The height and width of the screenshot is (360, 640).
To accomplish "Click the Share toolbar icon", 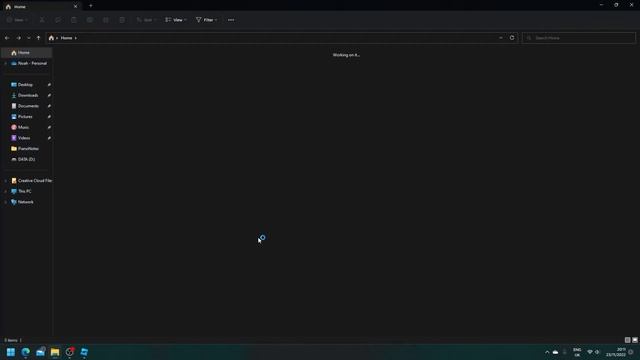I will pos(106,20).
